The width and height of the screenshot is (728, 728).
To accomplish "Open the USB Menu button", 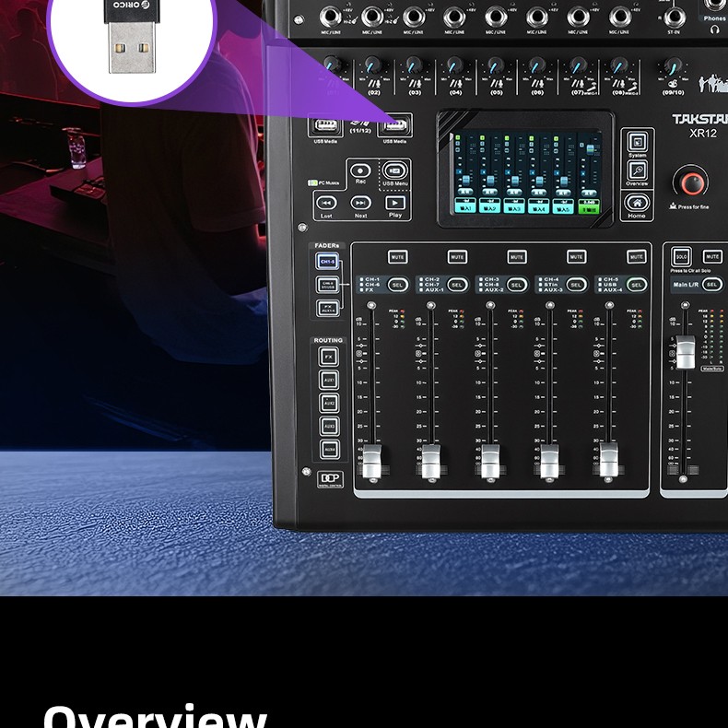I will 395,170.
